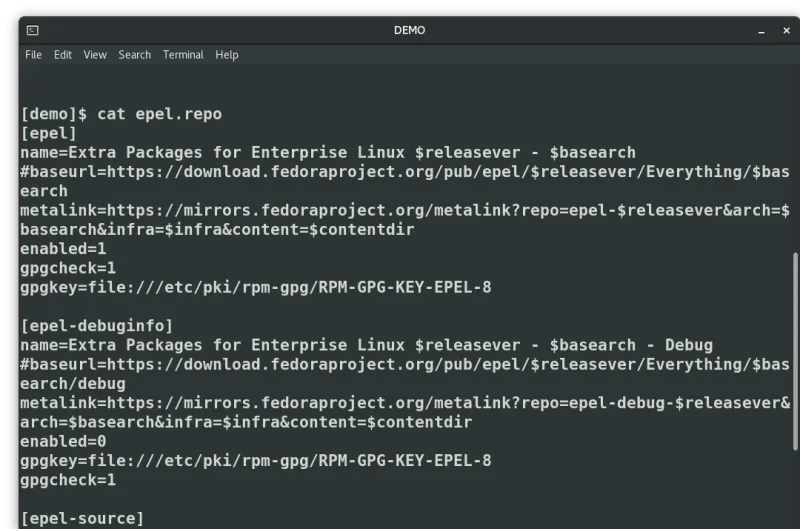Click the 'arch=$basearch&infra=$infra&content=$contentdir' line

[x=246, y=422]
